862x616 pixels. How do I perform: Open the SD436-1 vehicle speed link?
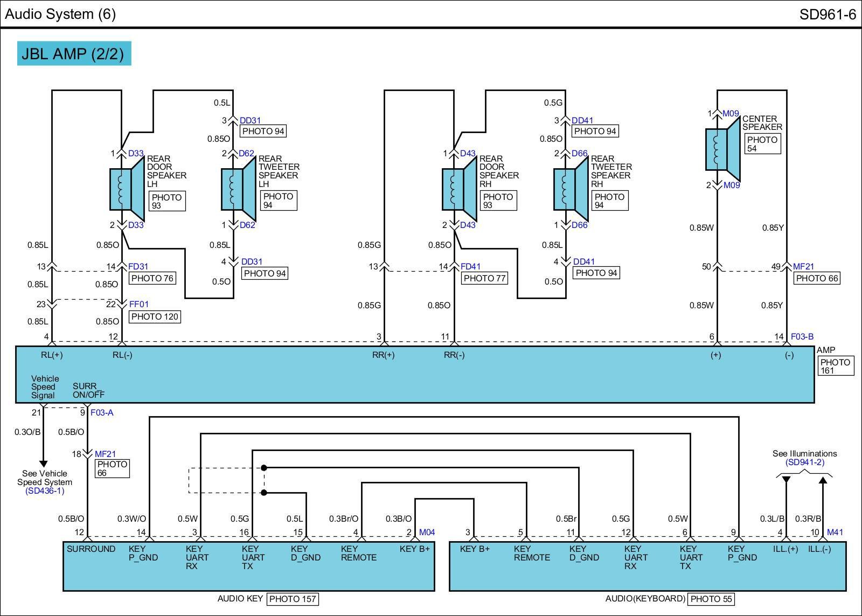pos(45,491)
